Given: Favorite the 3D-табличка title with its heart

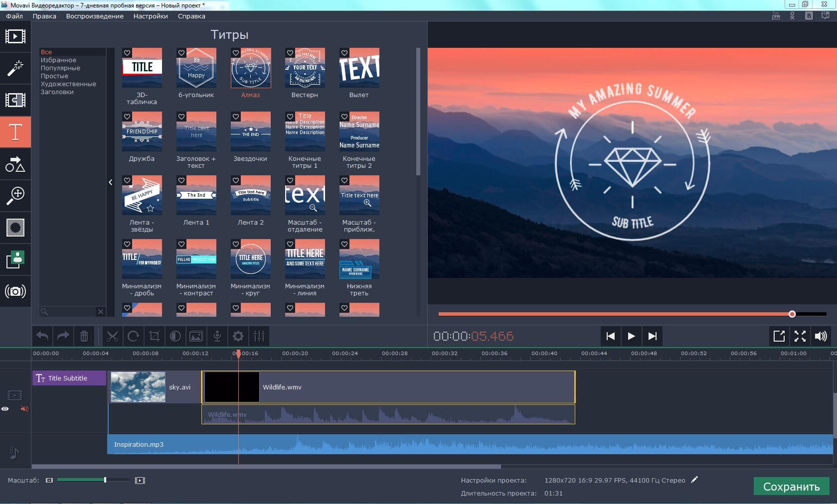Looking at the screenshot, I should click(127, 53).
